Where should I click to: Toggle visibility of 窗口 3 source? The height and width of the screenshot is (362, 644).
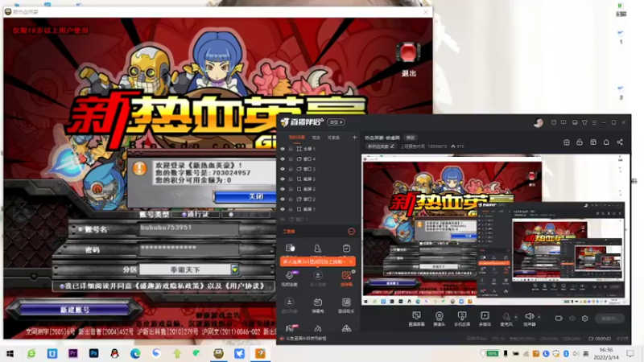pyautogui.click(x=283, y=169)
